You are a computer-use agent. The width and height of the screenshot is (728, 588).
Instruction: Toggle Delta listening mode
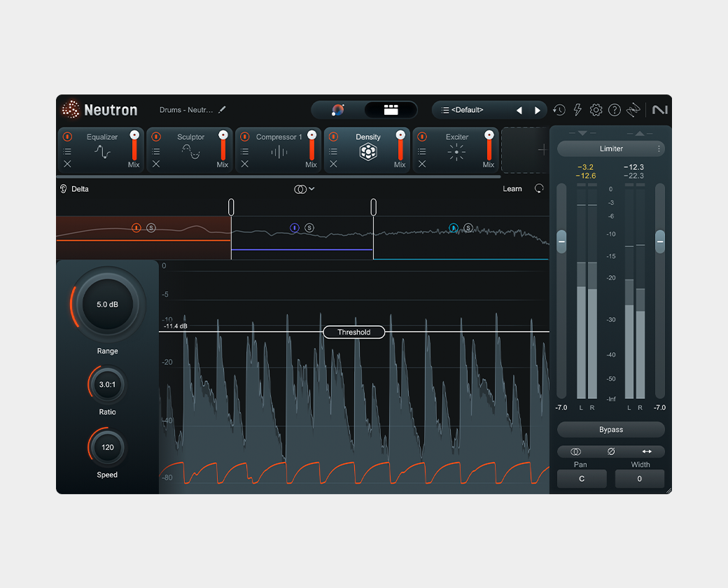pyautogui.click(x=74, y=189)
